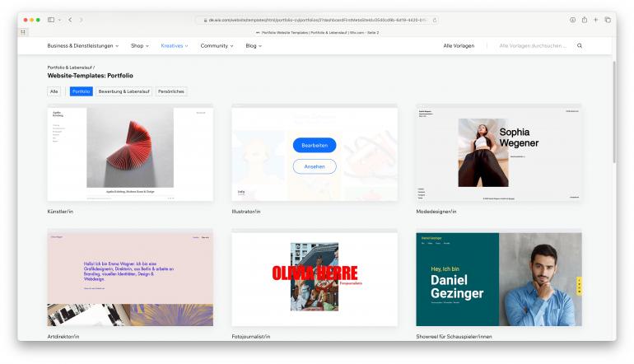634x364 pixels.
Task: Click the Bearbeiten button on Illustrator/in template
Action: (x=315, y=145)
